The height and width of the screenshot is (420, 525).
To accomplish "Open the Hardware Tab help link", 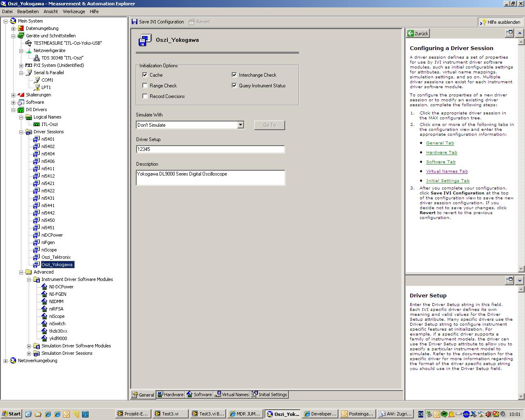I will (x=441, y=152).
